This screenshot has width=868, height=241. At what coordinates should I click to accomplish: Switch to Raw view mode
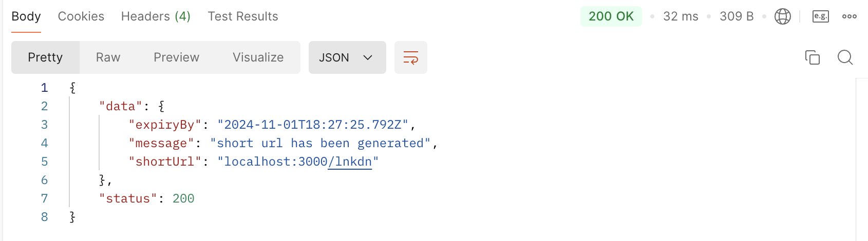click(108, 57)
